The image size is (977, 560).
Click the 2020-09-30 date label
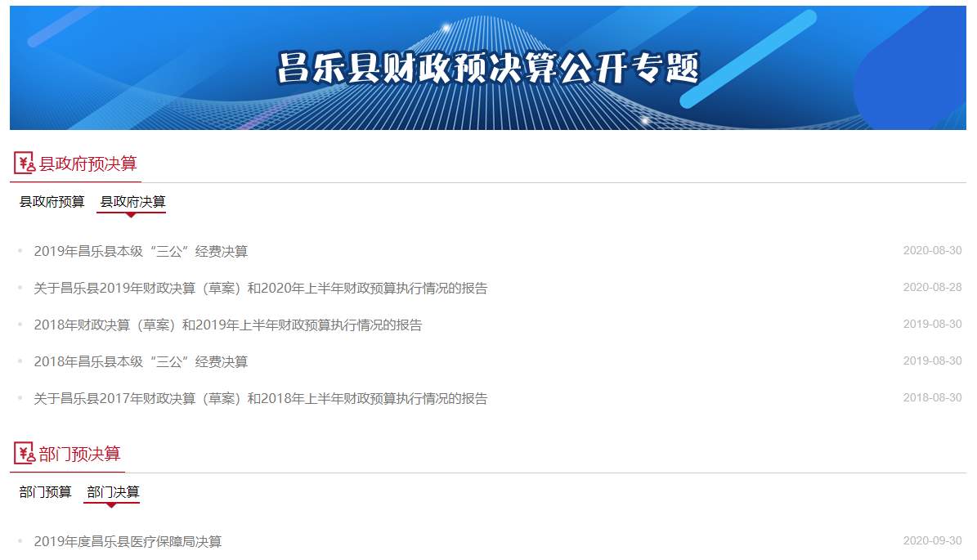pyautogui.click(x=932, y=541)
